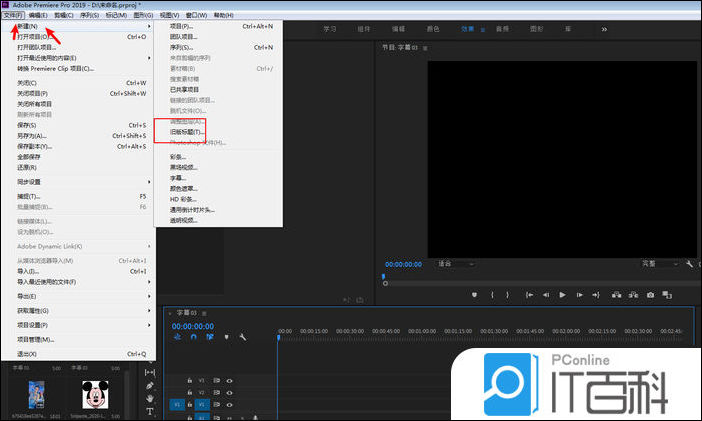Play the Program monitor preview
The image size is (702, 421).
tap(562, 295)
